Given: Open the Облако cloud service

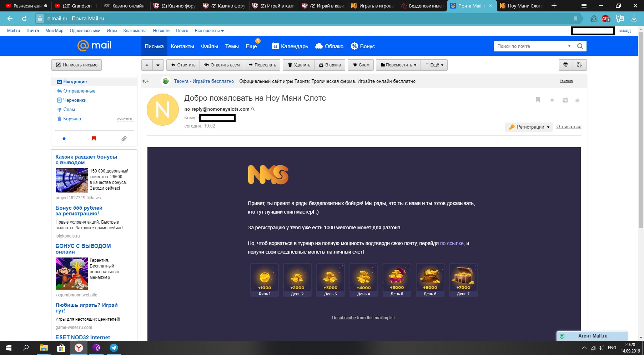Looking at the screenshot, I should point(329,46).
